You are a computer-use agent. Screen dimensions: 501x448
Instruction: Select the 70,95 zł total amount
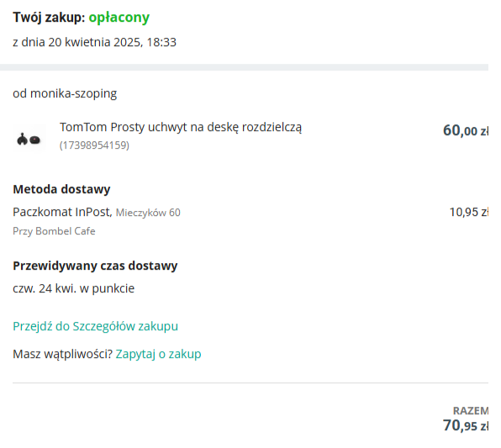click(x=466, y=425)
